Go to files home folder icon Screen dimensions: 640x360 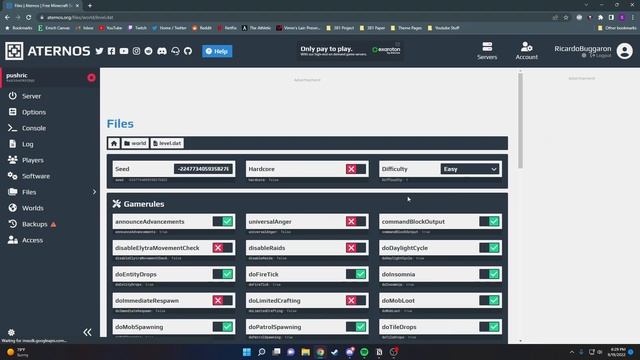(114, 143)
